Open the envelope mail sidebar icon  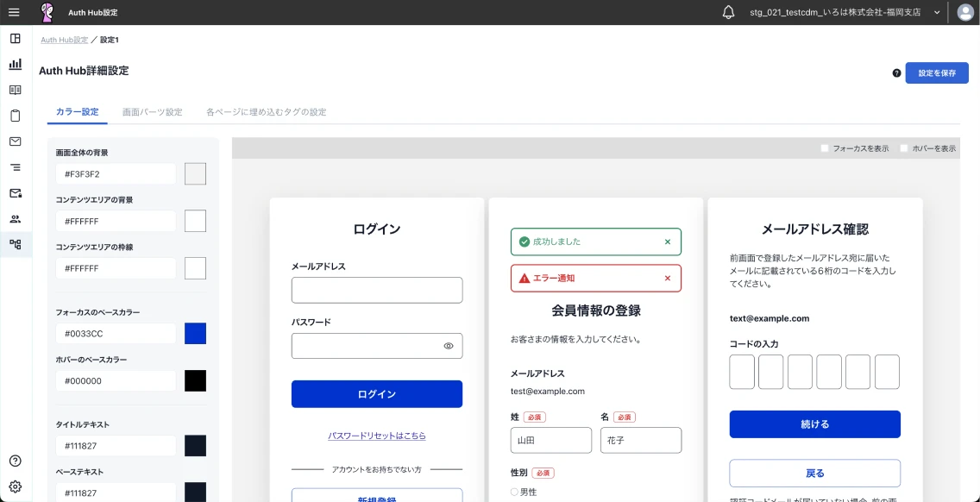[x=16, y=141]
